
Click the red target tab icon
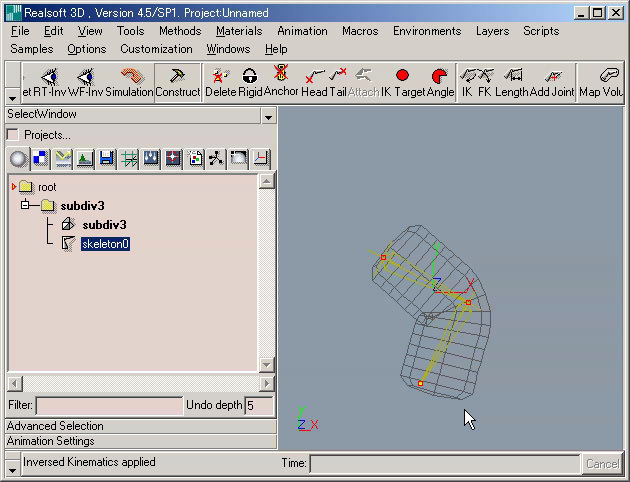pyautogui.click(x=173, y=159)
